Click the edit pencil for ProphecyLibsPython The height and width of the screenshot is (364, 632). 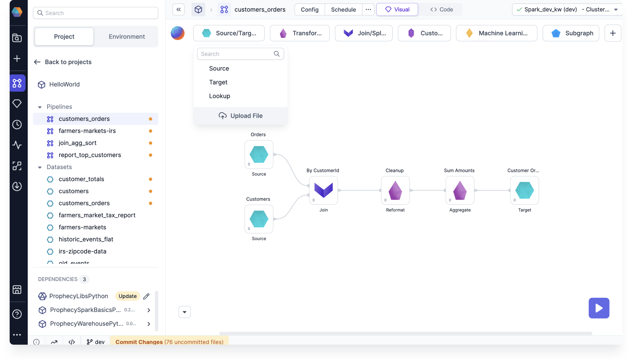click(x=146, y=296)
